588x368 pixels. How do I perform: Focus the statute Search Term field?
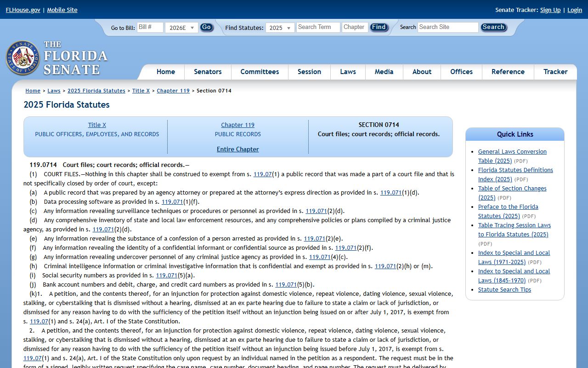point(318,27)
